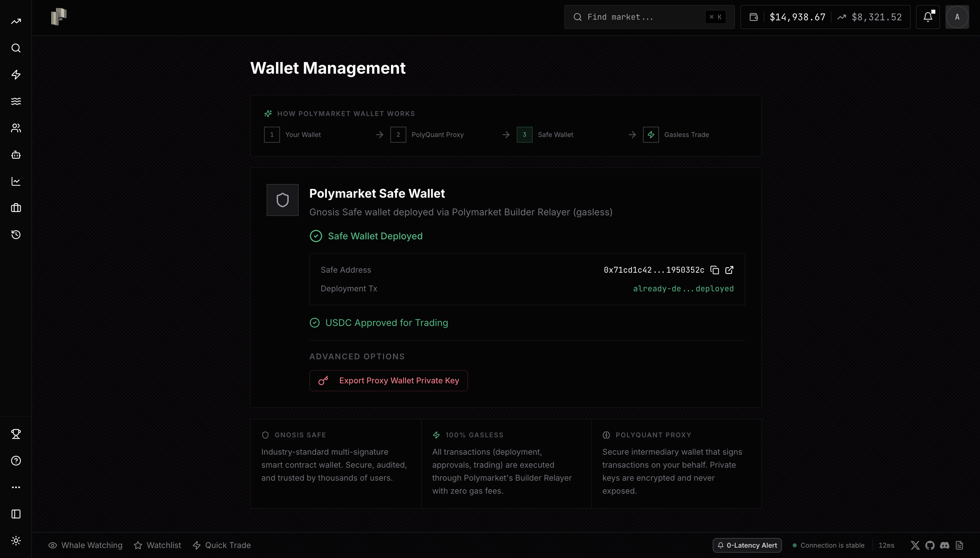This screenshot has width=980, height=558.
Task: Toggle the sidebar panel layout icon
Action: [16, 514]
